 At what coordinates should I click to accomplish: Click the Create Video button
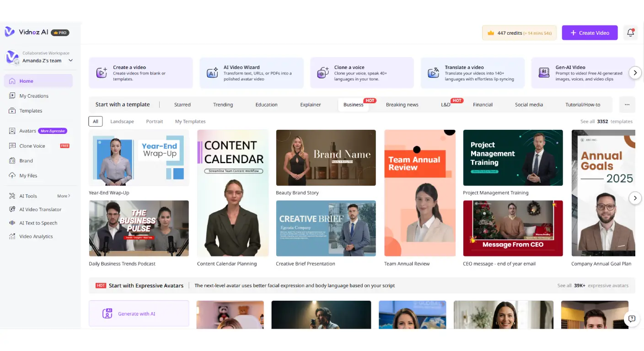click(590, 32)
